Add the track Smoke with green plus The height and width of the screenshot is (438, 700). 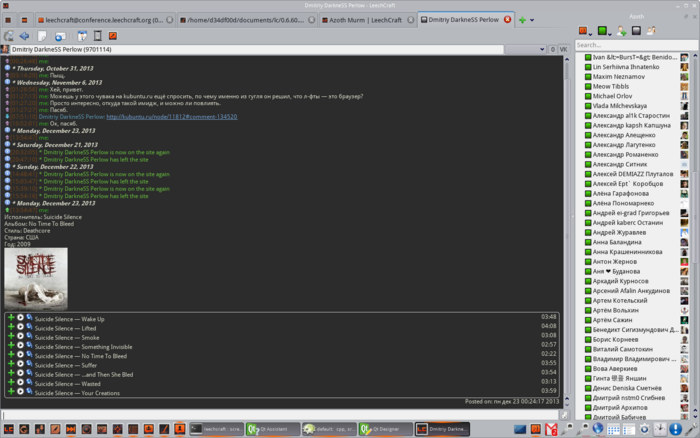pyautogui.click(x=11, y=337)
